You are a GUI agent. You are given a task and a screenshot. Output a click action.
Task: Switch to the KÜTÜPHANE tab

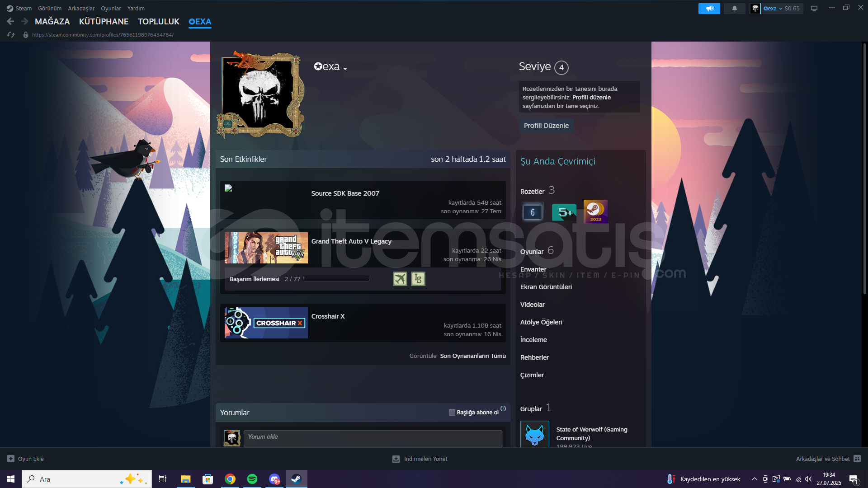[104, 22]
